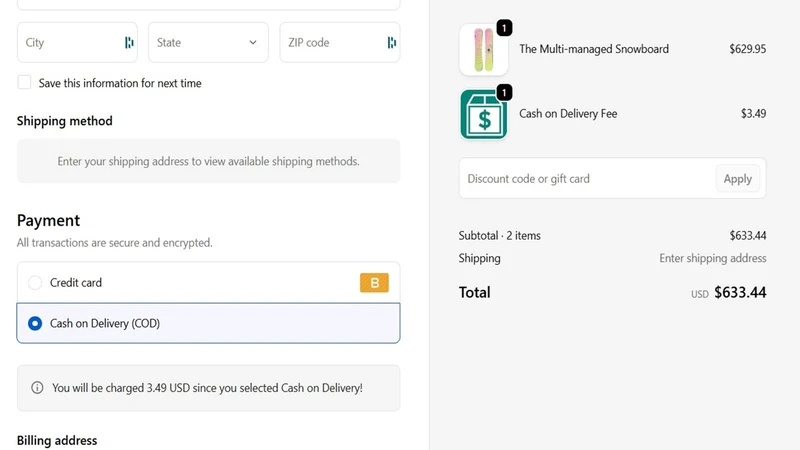Check Save this information for next time
The image size is (800, 450).
coord(24,82)
